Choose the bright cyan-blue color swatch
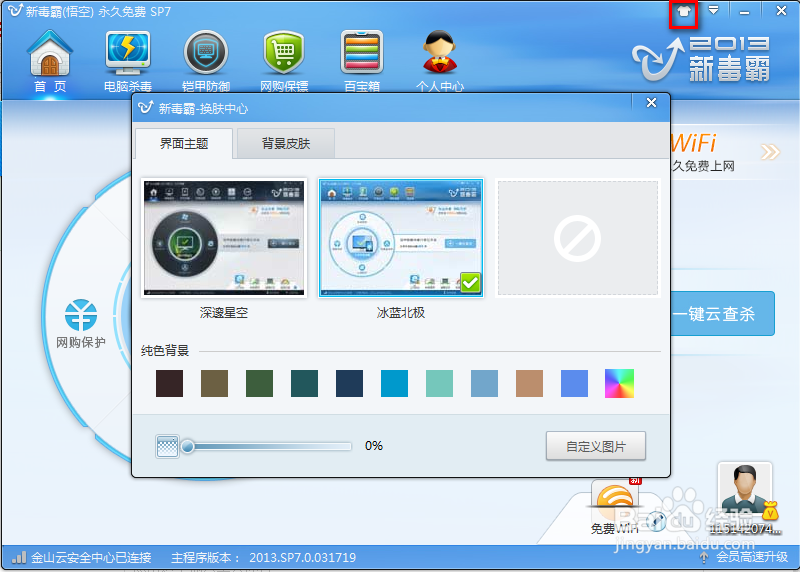This screenshot has height=572, width=800. [394, 383]
